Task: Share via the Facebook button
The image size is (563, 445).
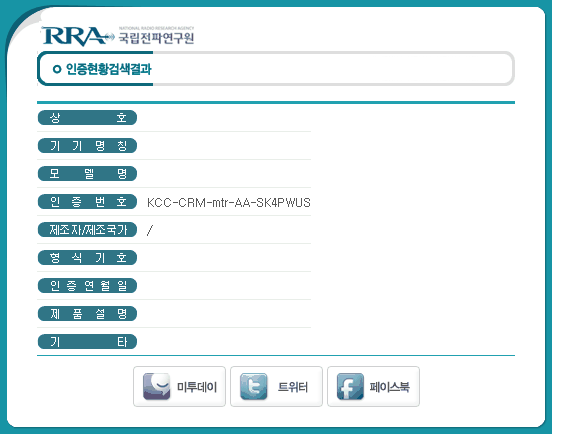Action: click(x=373, y=386)
